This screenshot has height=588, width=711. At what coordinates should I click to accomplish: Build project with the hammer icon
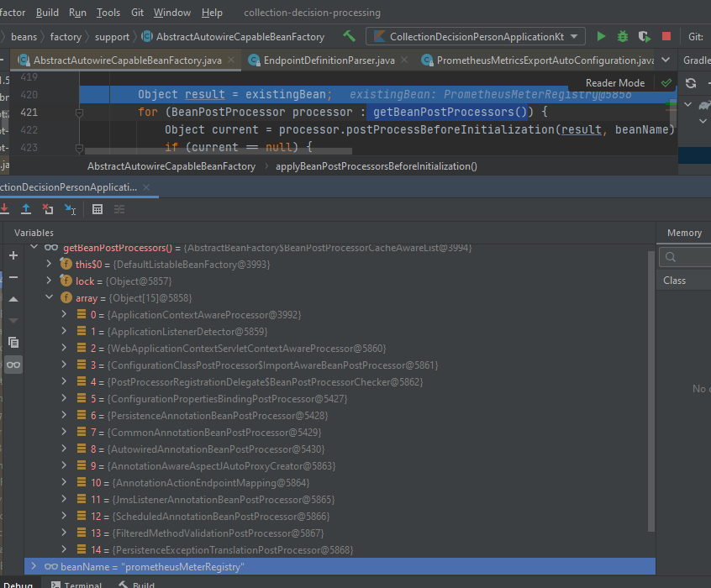point(349,36)
